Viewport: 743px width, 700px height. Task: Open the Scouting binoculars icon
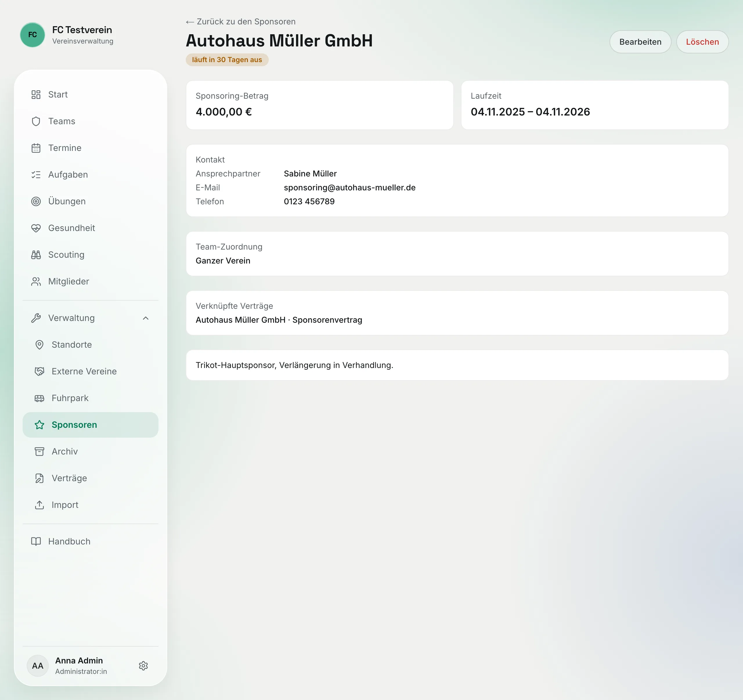(36, 255)
